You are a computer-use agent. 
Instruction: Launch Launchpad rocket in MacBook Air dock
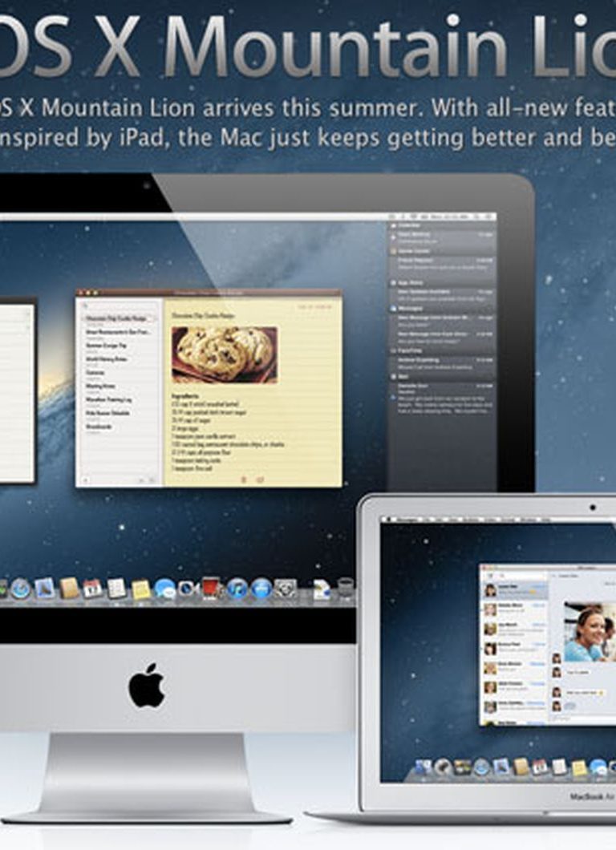444,767
